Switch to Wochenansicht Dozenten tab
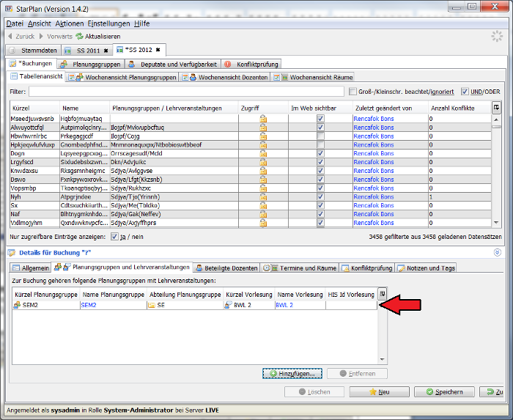513x420 pixels. click(225, 78)
